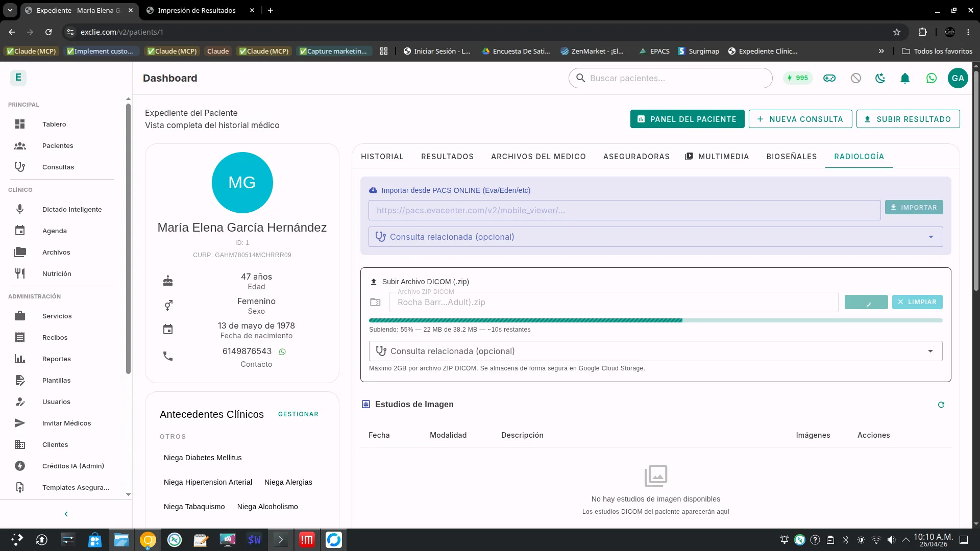Open WhatsApp icon in top header
The width and height of the screenshot is (980, 551).
click(932, 78)
